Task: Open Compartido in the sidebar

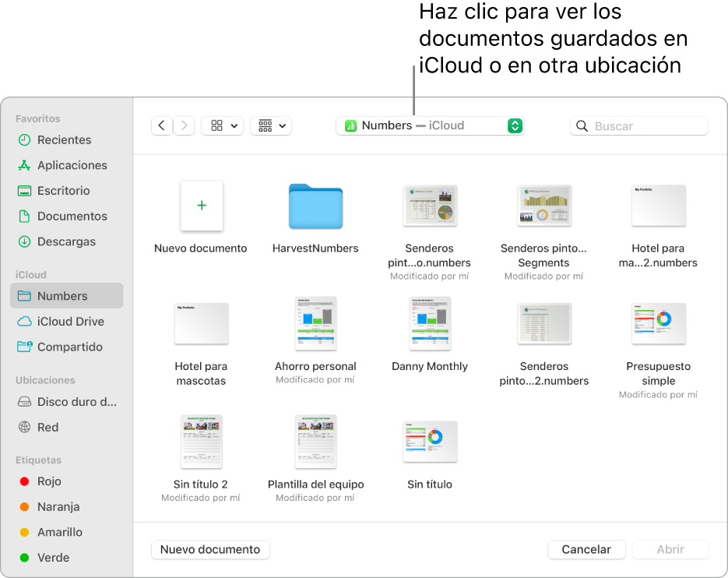Action: tap(66, 347)
